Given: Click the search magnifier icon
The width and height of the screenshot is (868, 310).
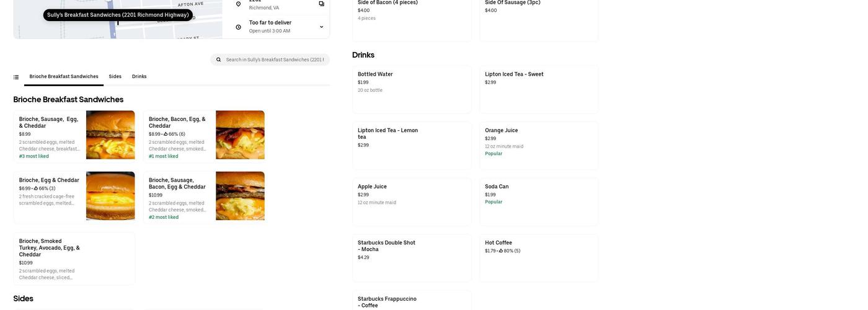Looking at the screenshot, I should click(218, 60).
